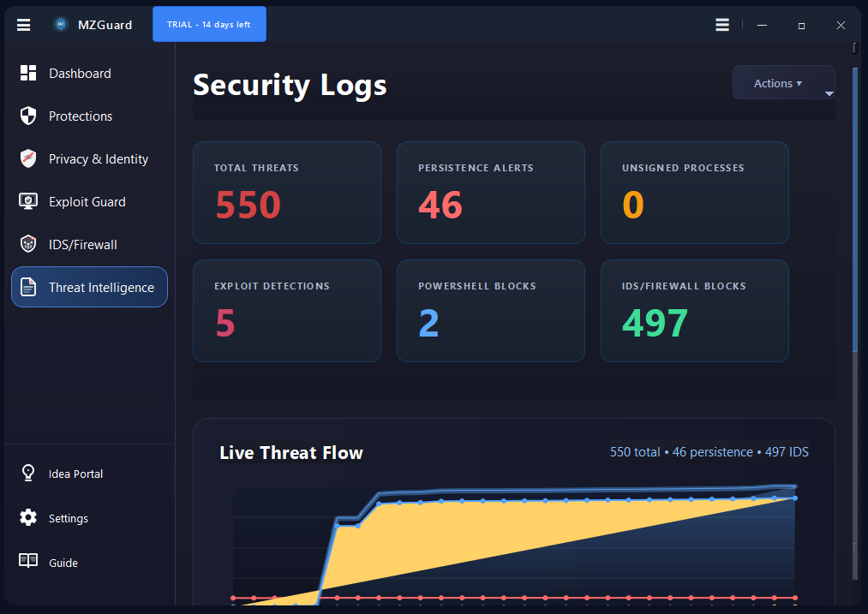Open the Guide book icon
The width and height of the screenshot is (868, 614).
pyautogui.click(x=27, y=562)
